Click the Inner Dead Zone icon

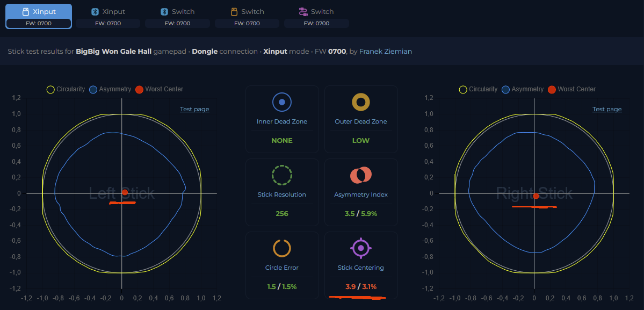[282, 102]
